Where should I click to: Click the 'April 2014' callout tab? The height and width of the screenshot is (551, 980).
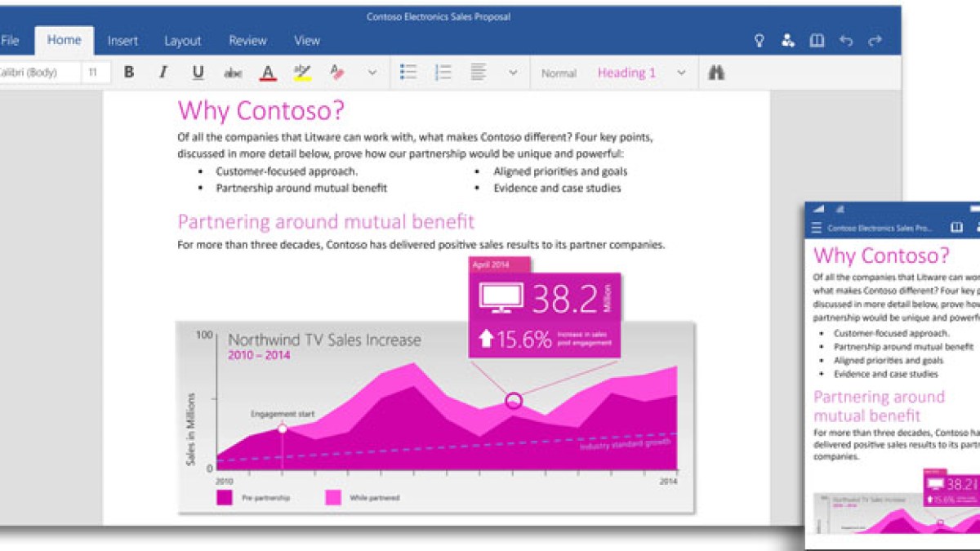tap(500, 264)
